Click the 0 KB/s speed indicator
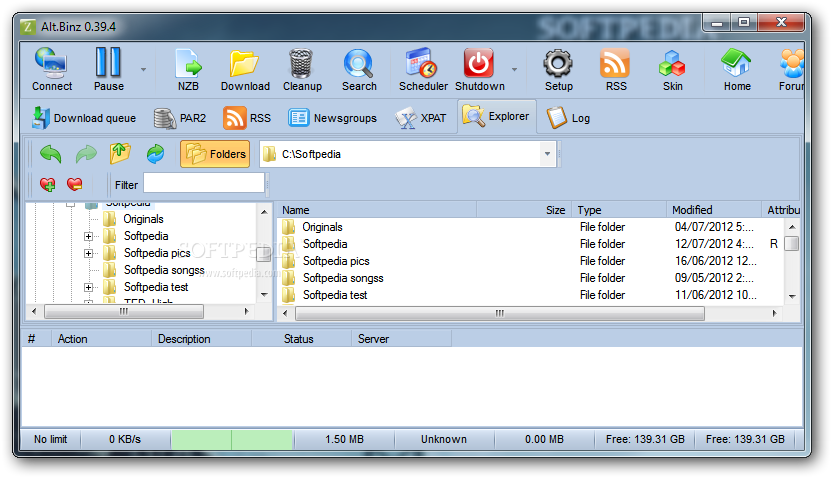This screenshot has height=478, width=832. (125, 439)
